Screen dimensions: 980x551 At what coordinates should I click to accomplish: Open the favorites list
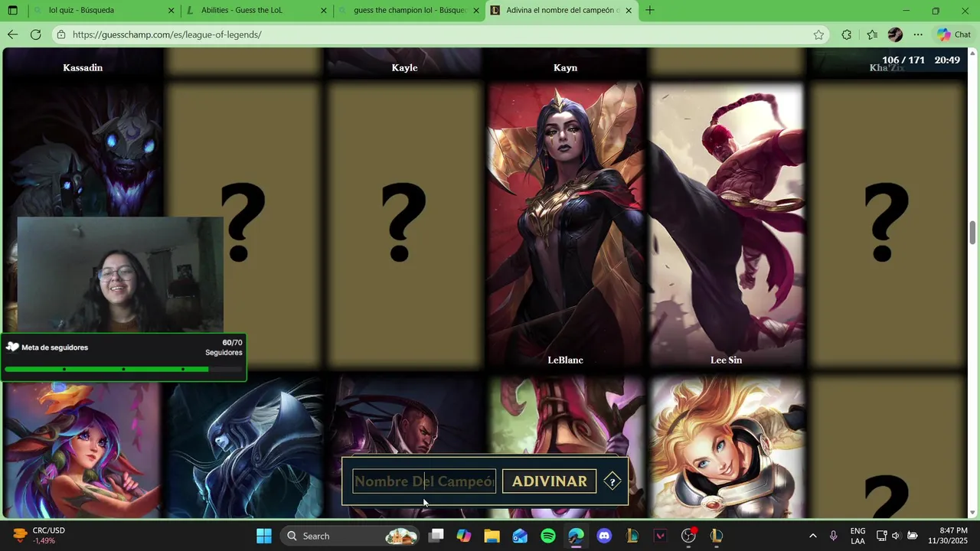[x=872, y=34]
